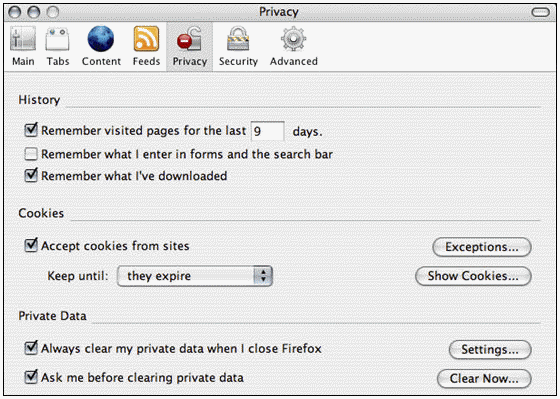This screenshot has height=399, width=560.
Task: Select the Advanced gear icon
Action: point(293,39)
